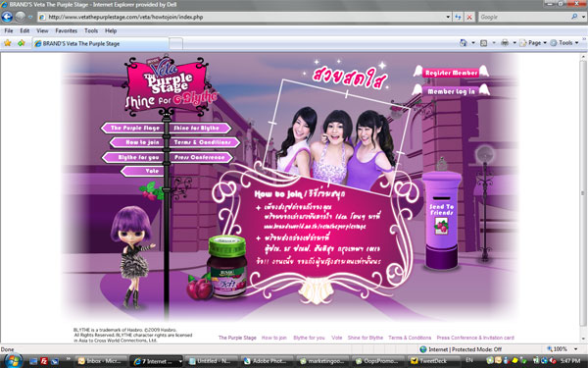Click the Send To Friends purple mailbox

pos(442,221)
